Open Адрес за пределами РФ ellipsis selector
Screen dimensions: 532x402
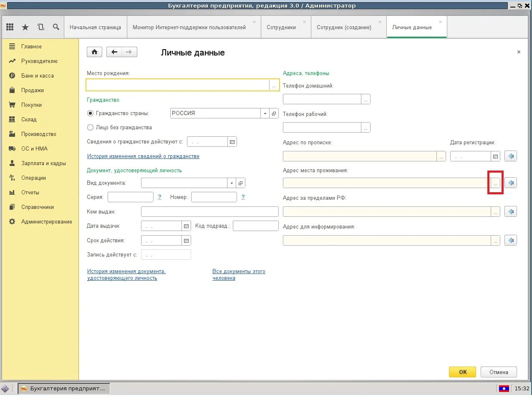[495, 212]
